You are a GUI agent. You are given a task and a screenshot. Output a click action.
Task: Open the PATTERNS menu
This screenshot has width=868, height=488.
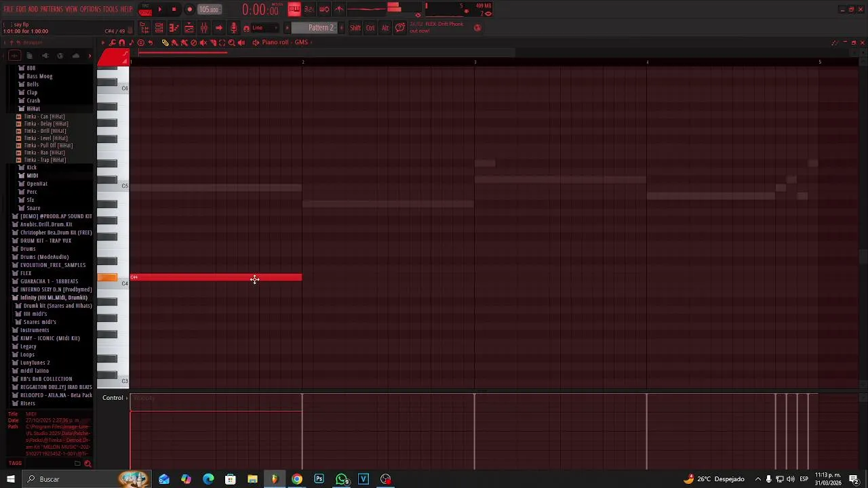pos(52,9)
